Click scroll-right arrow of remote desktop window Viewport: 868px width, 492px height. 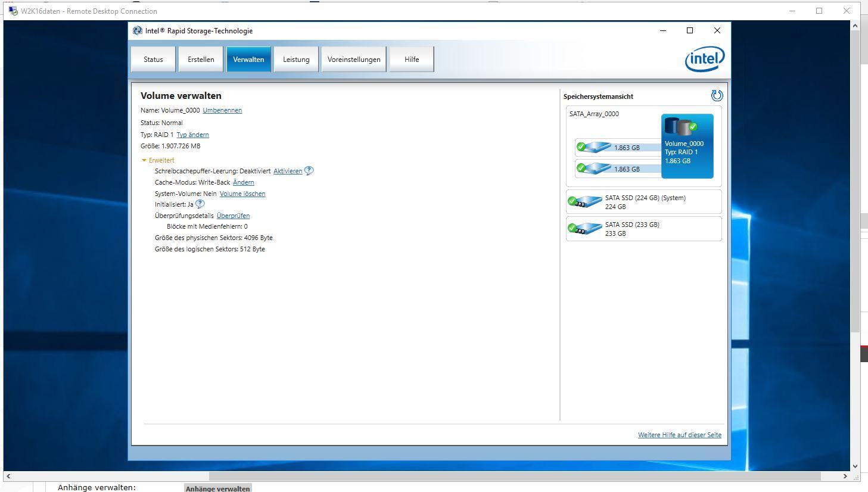tap(845, 476)
